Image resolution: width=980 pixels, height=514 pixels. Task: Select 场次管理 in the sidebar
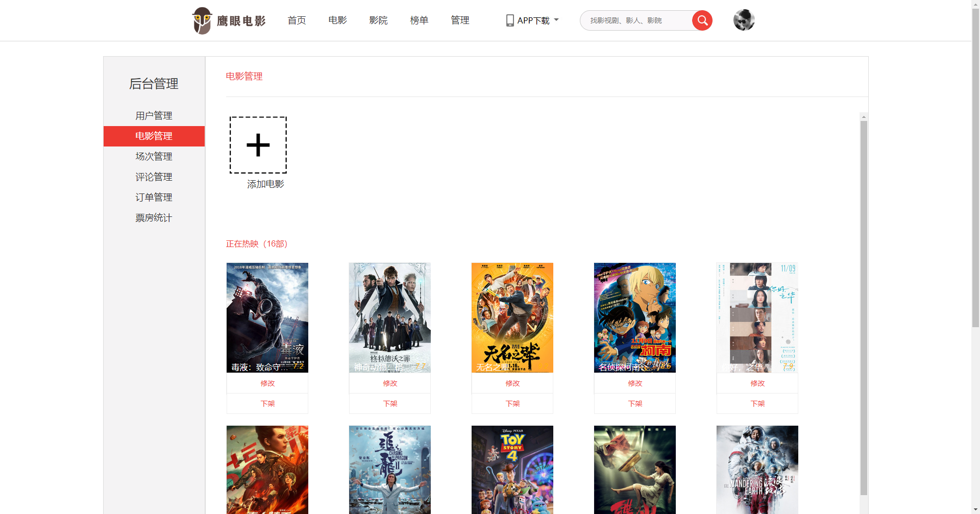pyautogui.click(x=154, y=157)
